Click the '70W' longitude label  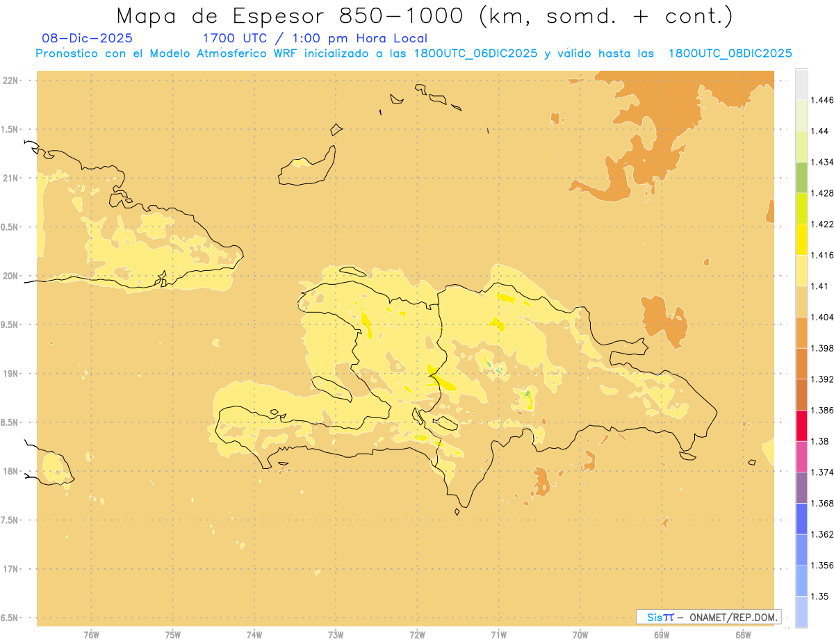pos(580,635)
